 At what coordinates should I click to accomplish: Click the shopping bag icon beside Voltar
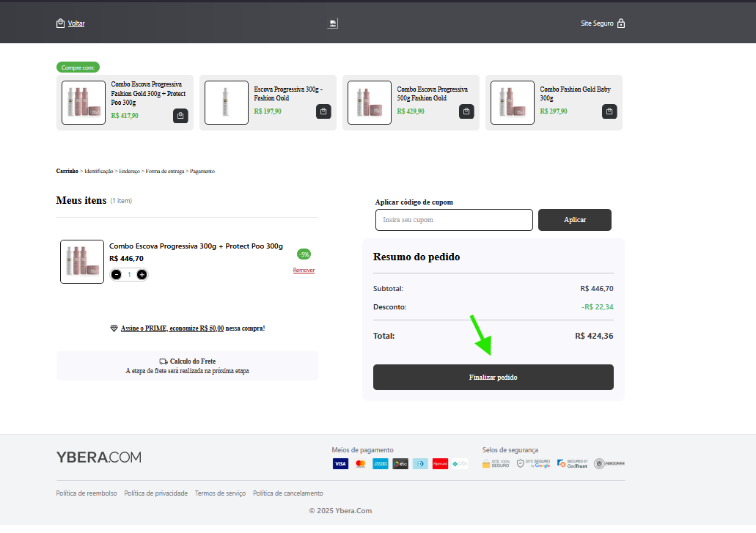coord(60,23)
